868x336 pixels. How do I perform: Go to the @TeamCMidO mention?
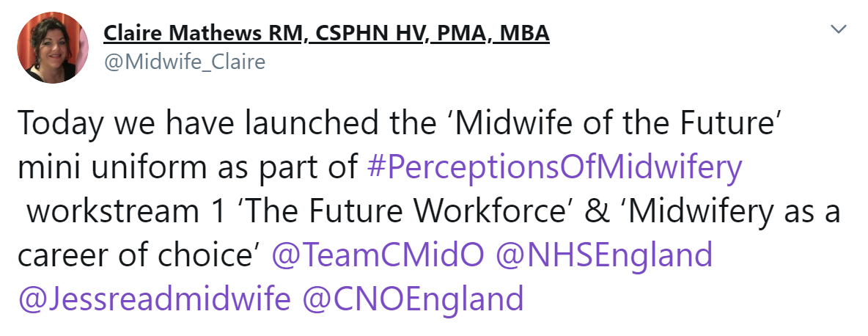[378, 255]
